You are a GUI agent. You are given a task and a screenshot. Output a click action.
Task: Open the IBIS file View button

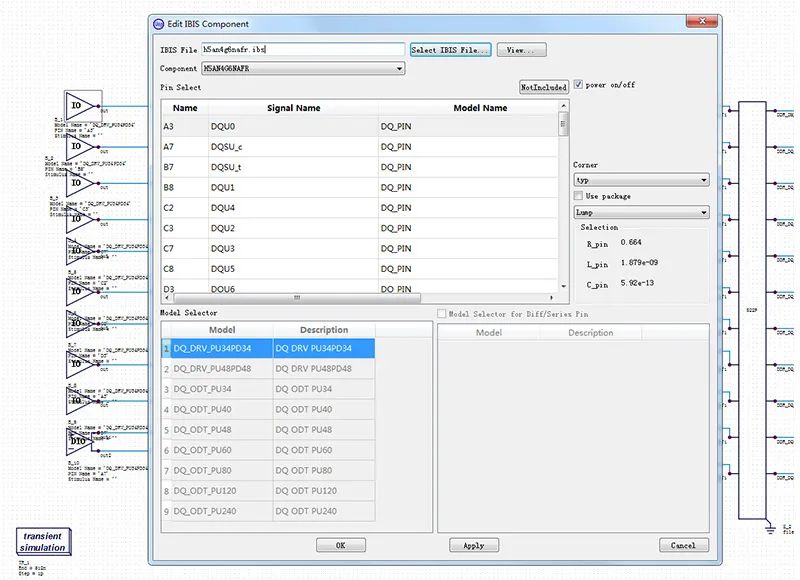point(521,49)
